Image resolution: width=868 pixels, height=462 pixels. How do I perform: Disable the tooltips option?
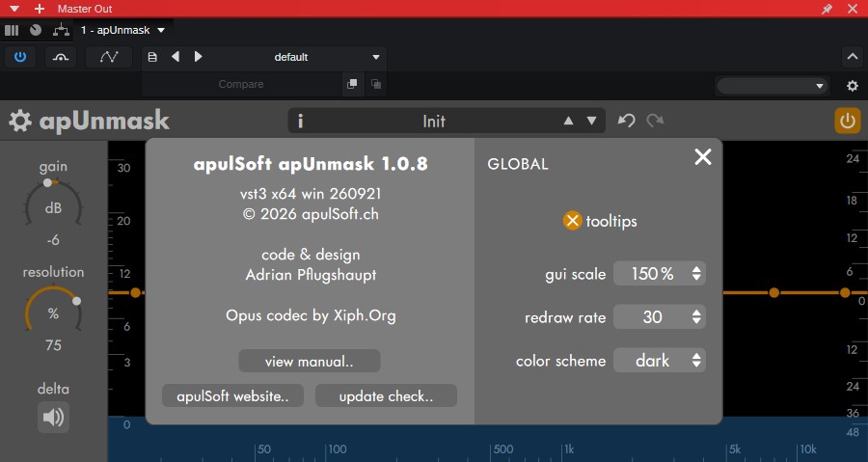(x=572, y=221)
